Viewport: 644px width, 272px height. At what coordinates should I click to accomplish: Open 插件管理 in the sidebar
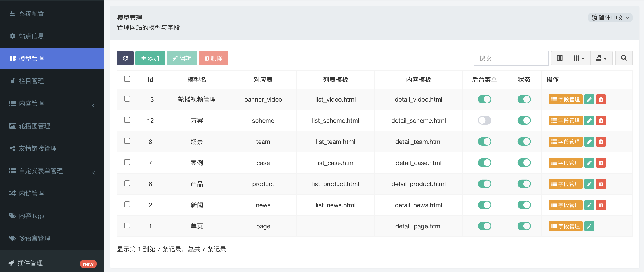click(x=52, y=263)
